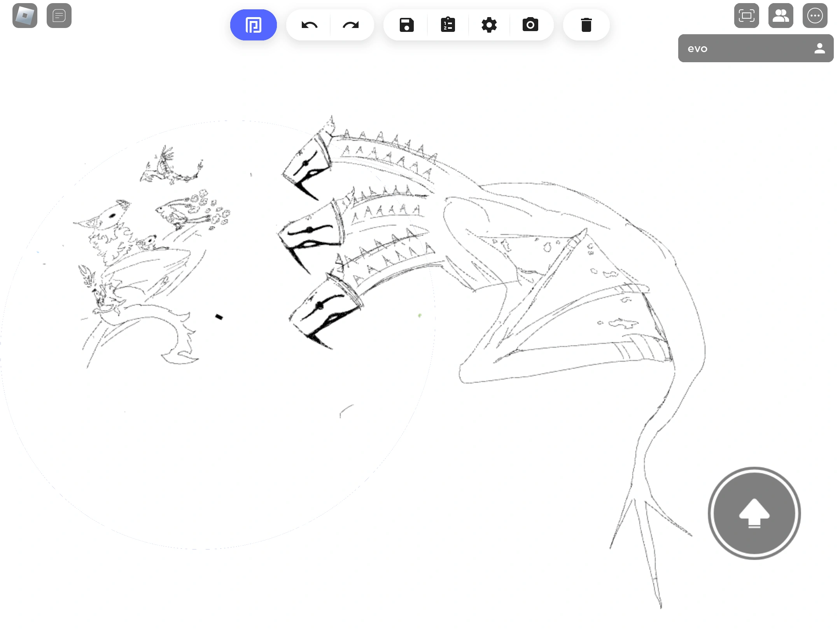Undo the last drawing stroke
The image size is (840, 630).
pyautogui.click(x=308, y=24)
